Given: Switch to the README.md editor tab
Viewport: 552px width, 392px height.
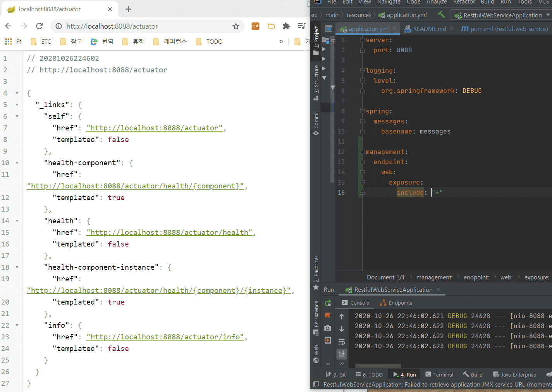Looking at the screenshot, I should [429, 29].
